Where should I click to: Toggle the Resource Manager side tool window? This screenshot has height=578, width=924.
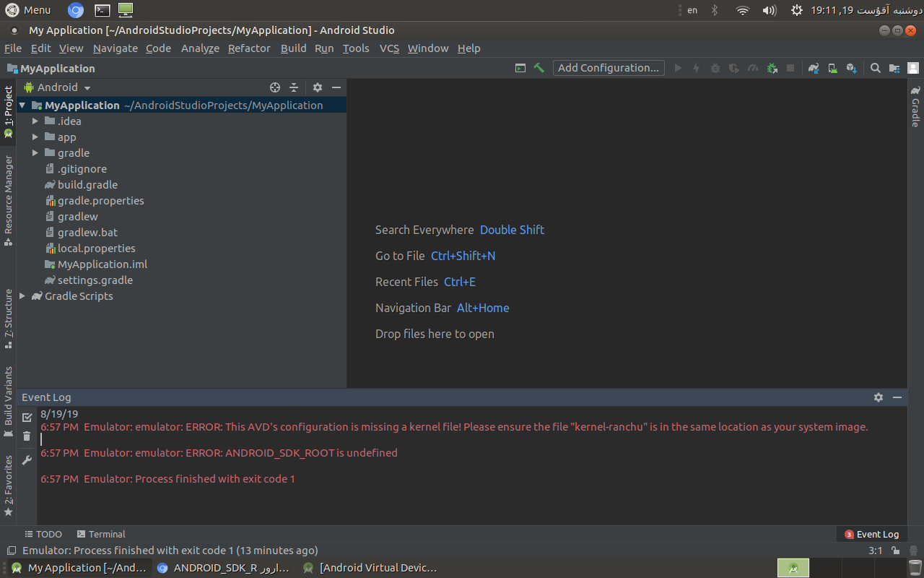[x=8, y=200]
